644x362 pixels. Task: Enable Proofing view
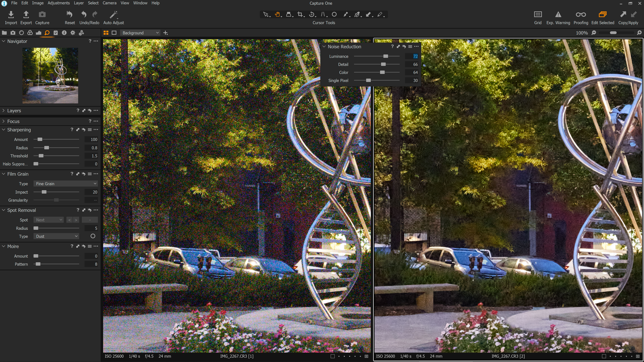click(x=581, y=14)
